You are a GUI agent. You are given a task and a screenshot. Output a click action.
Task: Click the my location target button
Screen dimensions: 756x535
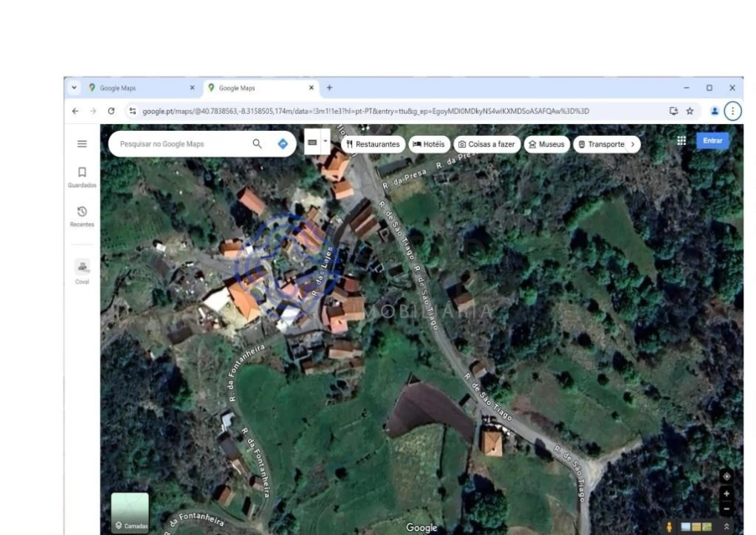(x=726, y=476)
